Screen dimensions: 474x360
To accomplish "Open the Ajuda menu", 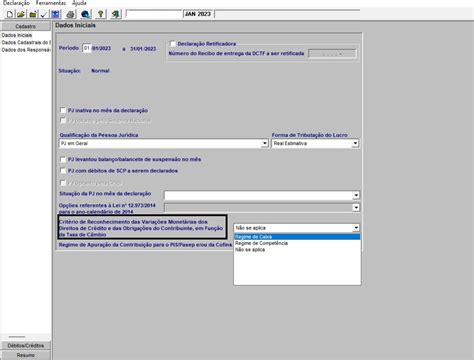I will pos(79,3).
